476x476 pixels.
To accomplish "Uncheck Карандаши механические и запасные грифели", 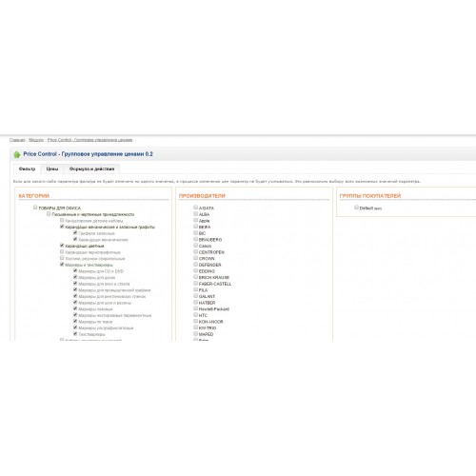I will (62, 227).
